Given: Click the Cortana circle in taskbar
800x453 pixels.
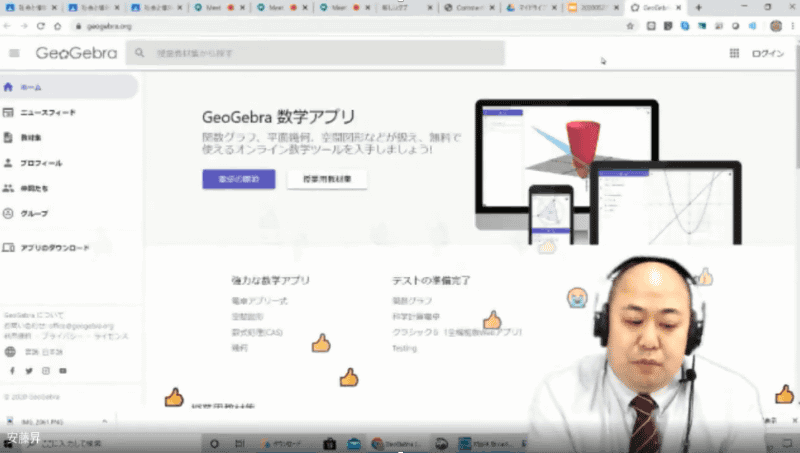Looking at the screenshot, I should (214, 444).
